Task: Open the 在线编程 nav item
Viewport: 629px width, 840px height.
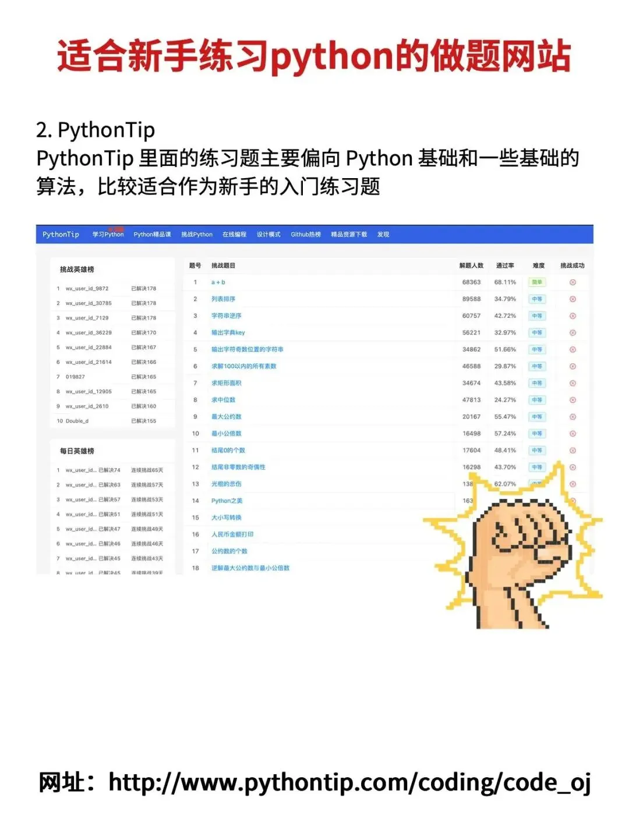Action: (x=234, y=235)
